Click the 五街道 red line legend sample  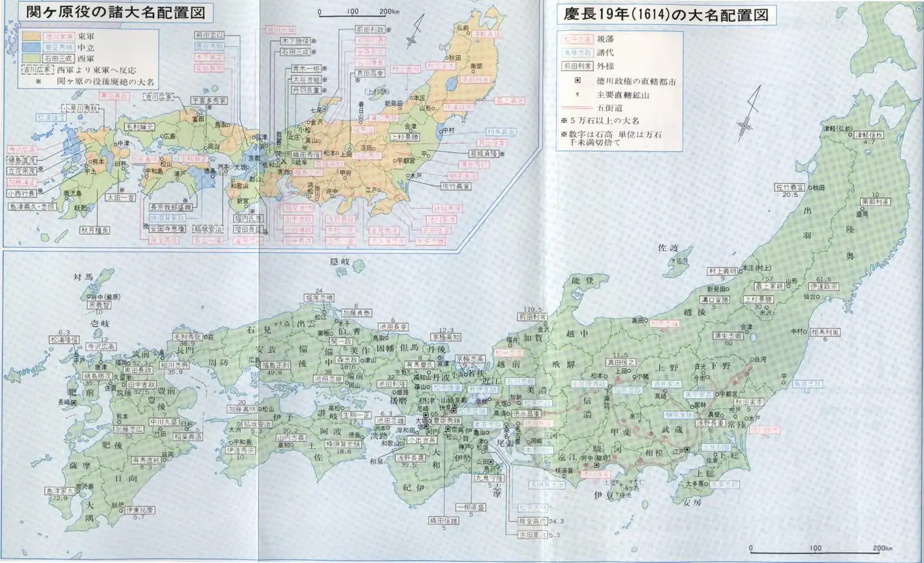576,108
